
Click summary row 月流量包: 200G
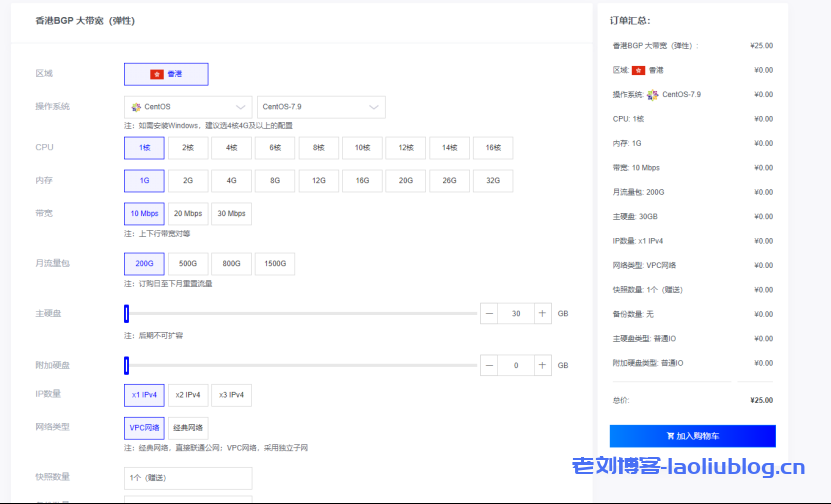tap(693, 192)
